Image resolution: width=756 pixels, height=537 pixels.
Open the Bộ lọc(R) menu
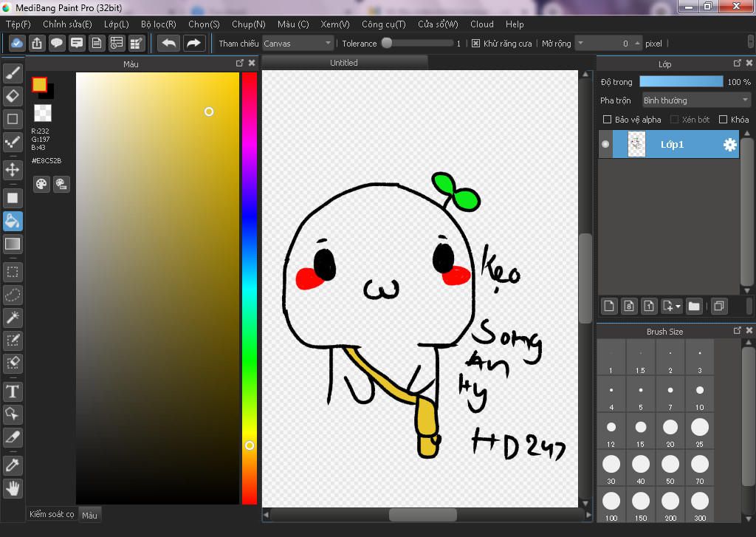coord(159,24)
